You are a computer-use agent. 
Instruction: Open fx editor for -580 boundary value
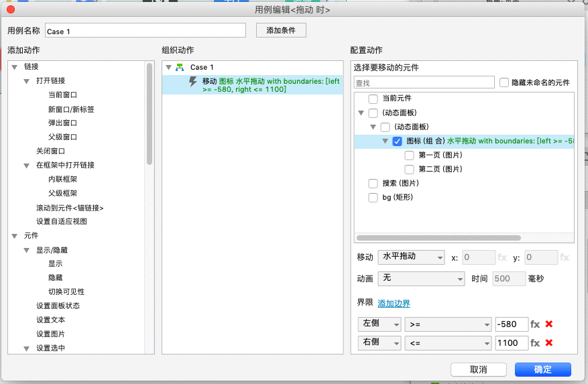535,324
